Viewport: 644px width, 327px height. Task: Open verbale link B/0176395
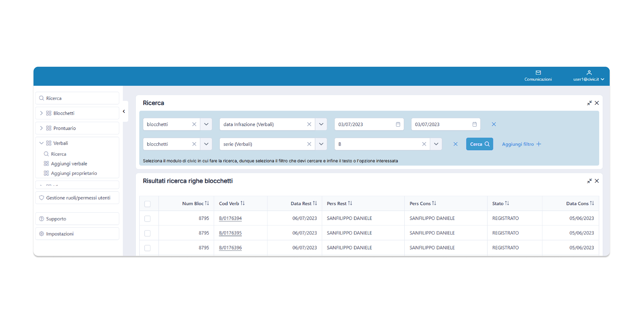tap(230, 233)
